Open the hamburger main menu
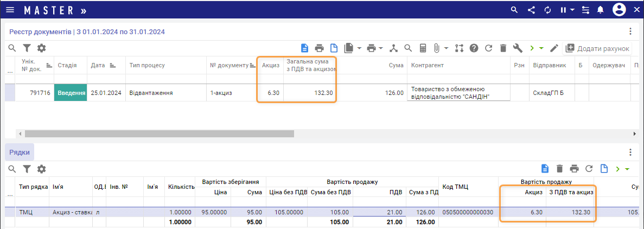Screen dimensions: 644x229 [10, 10]
